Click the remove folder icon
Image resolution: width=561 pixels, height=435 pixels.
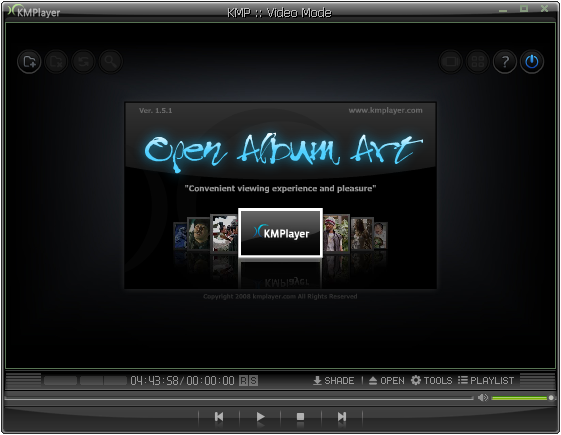coord(56,62)
